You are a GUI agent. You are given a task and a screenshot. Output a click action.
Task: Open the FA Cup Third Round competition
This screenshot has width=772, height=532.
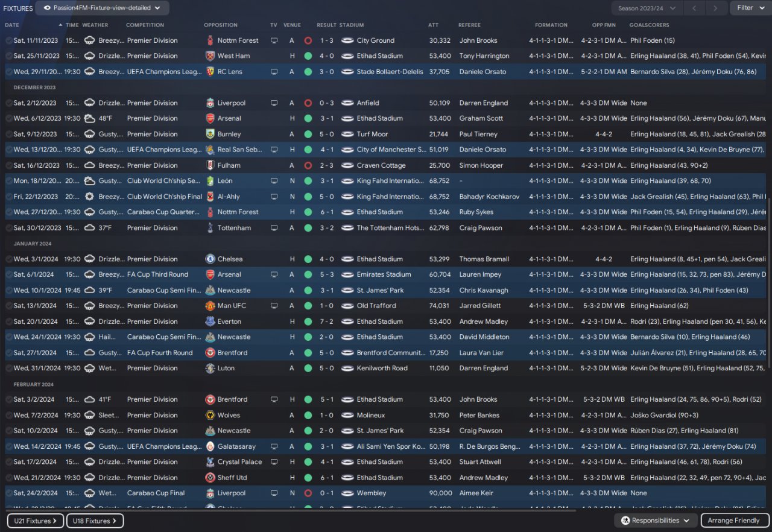click(157, 274)
